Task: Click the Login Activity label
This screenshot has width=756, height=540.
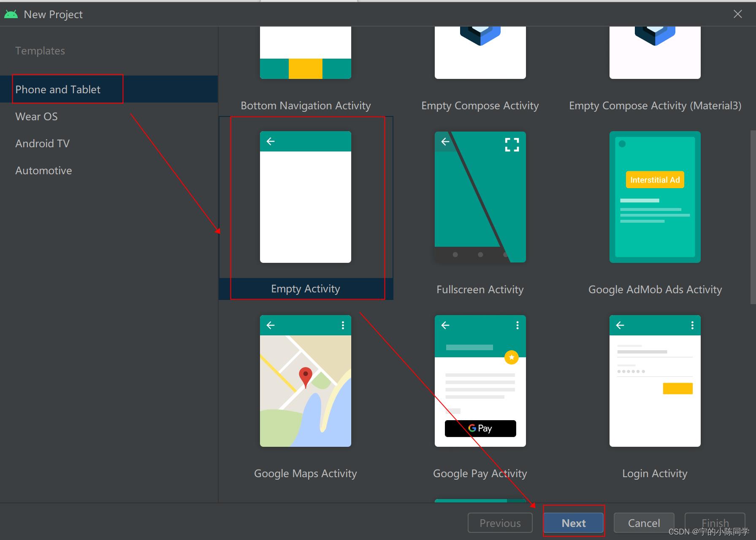Action: tap(655, 474)
